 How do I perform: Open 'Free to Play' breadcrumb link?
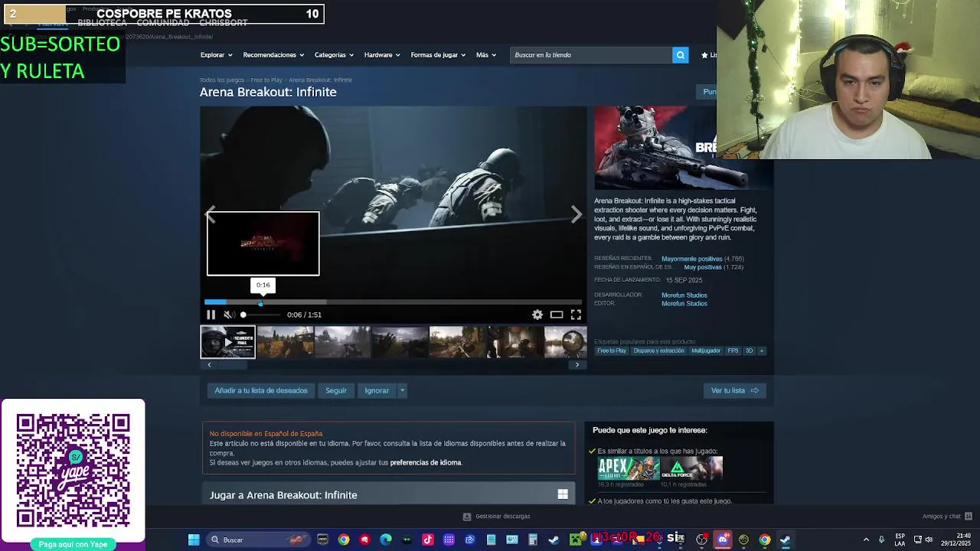pyautogui.click(x=266, y=80)
